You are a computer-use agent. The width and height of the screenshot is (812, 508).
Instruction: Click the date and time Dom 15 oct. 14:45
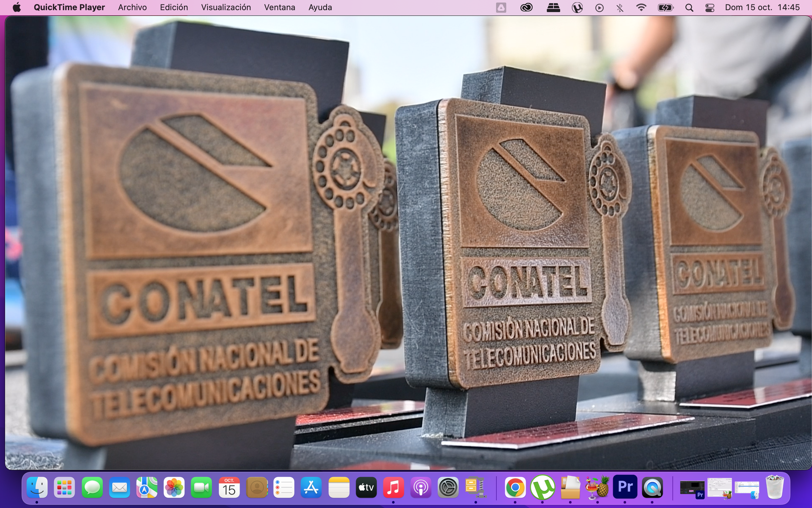(762, 7)
